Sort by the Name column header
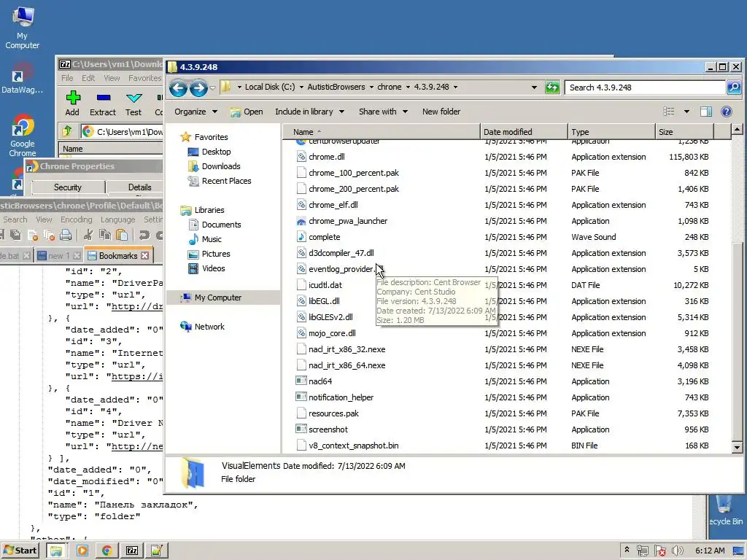Image resolution: width=747 pixels, height=560 pixels. tap(381, 132)
